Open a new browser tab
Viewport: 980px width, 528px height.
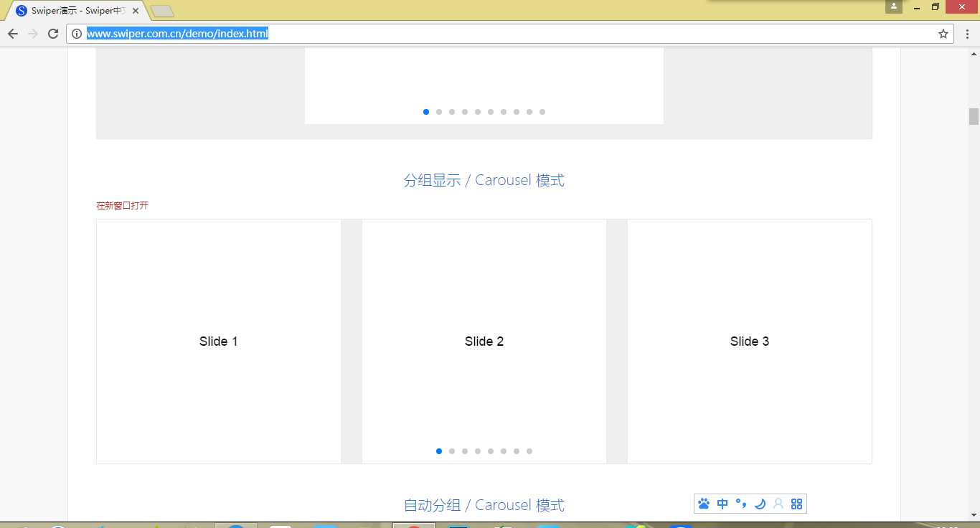tap(163, 11)
